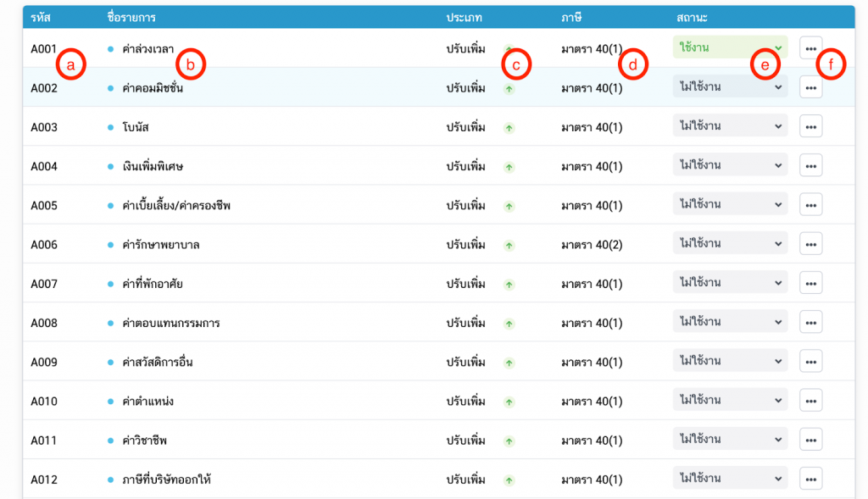Open the status dropdown for A001 ค่าล่วงเวลา

[x=729, y=47]
